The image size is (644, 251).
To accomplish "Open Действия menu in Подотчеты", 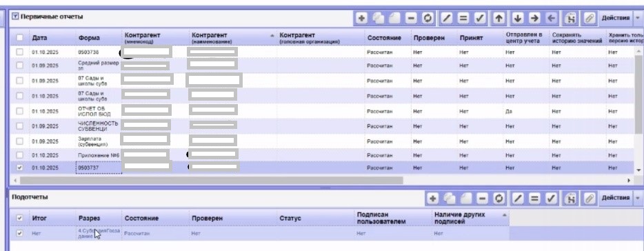I will (616, 199).
